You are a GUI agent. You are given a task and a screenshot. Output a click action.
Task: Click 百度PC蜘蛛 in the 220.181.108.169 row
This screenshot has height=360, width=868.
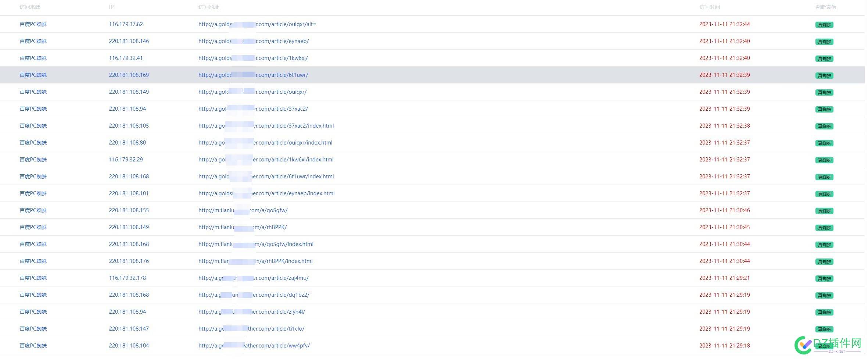[x=33, y=75]
